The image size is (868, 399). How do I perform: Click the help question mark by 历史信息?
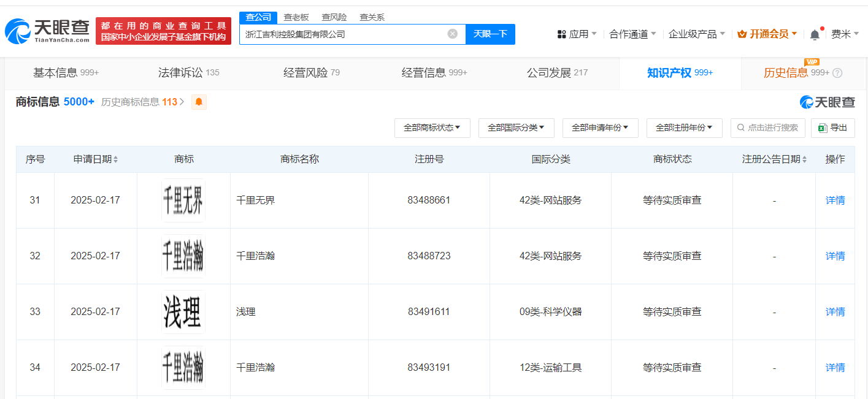(837, 73)
